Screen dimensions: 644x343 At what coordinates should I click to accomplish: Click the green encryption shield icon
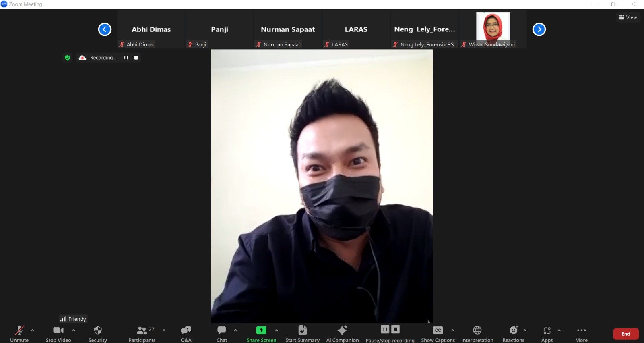(67, 58)
